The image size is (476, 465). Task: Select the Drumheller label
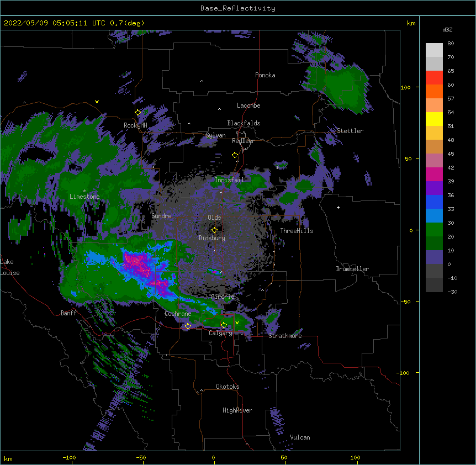(x=352, y=269)
